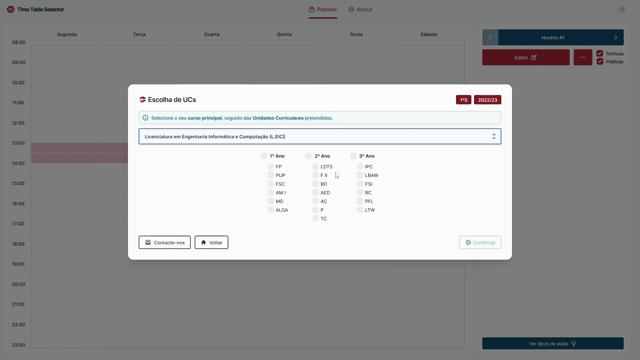Click the Contacte-nos button
The image size is (640, 360).
point(164,242)
